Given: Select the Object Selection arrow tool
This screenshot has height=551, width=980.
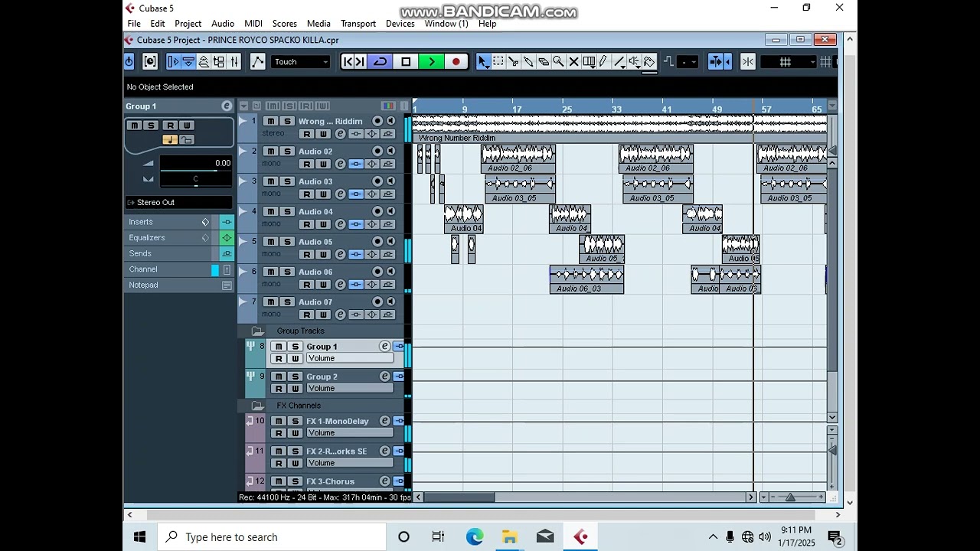Looking at the screenshot, I should click(482, 62).
